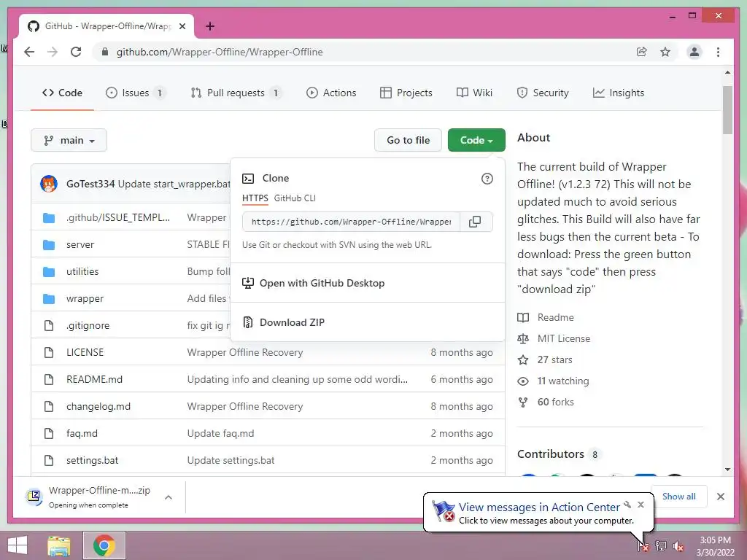Open the utilities folder
This screenshot has height=560, width=747.
(x=82, y=271)
